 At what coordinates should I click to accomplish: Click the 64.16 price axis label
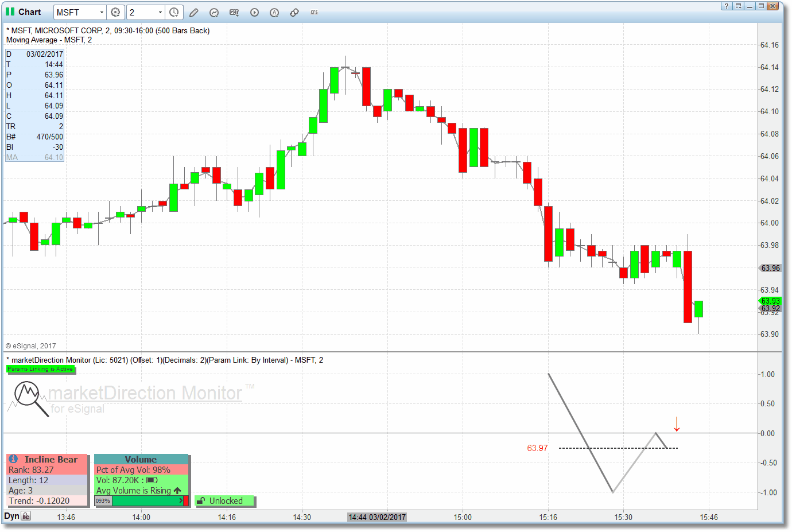point(770,45)
